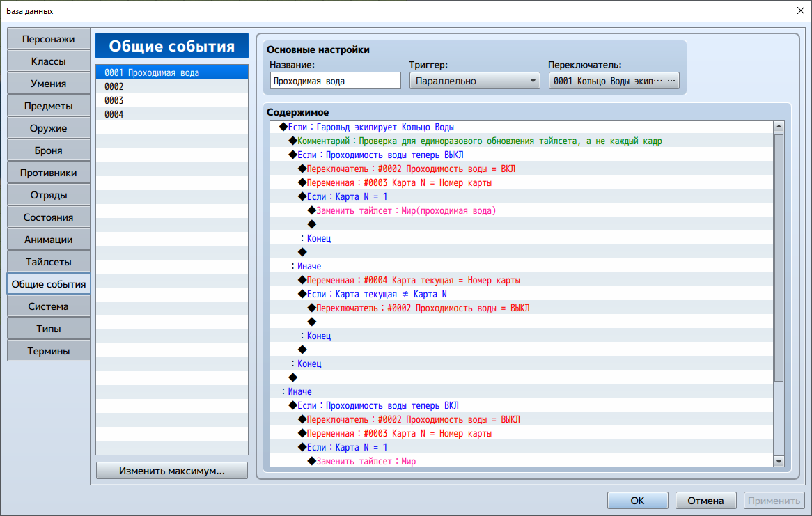Select the Общие события tab
This screenshot has height=516, width=812.
pos(48,284)
